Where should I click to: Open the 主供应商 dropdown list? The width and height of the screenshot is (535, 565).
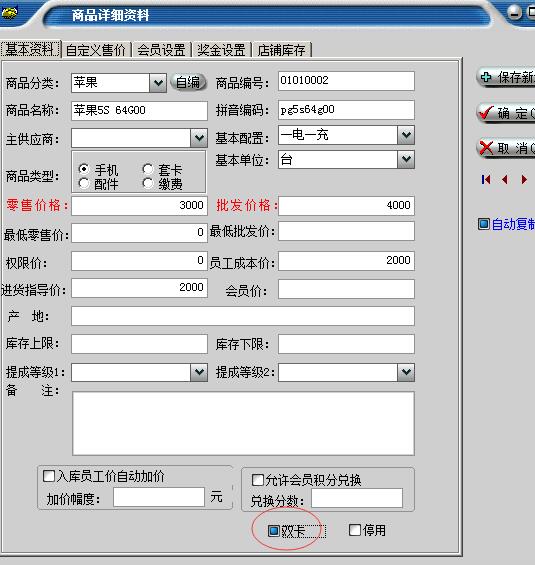[199, 138]
